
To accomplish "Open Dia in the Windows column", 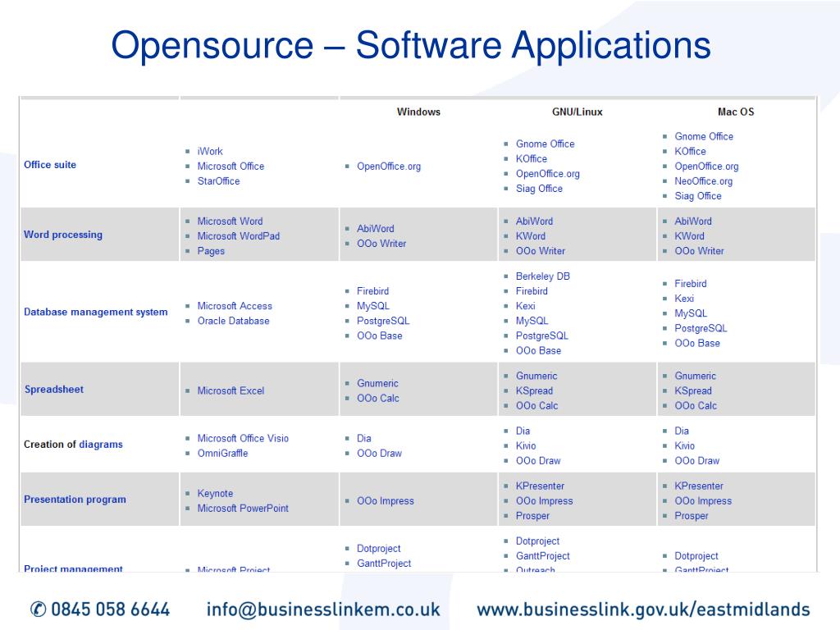I will pyautogui.click(x=363, y=438).
